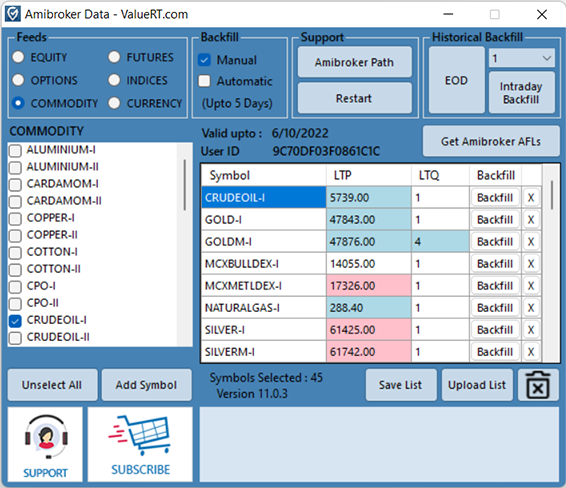566x488 pixels.
Task: Select the FUTURES feed radio button
Action: click(114, 57)
